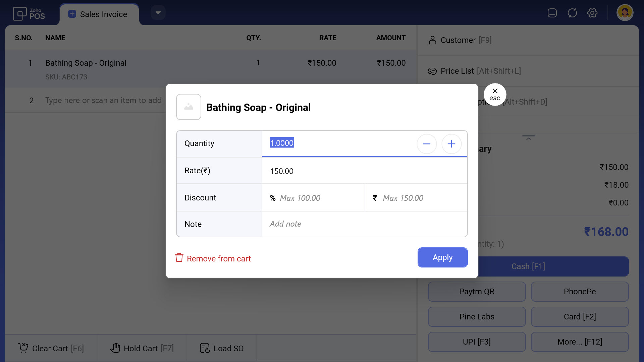Image resolution: width=644 pixels, height=362 pixels.
Task: Click the settings gear icon
Action: point(592,13)
